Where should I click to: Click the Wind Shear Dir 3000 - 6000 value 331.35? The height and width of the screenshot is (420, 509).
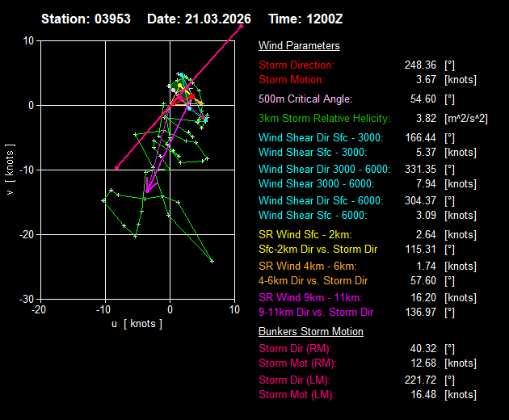click(x=421, y=169)
